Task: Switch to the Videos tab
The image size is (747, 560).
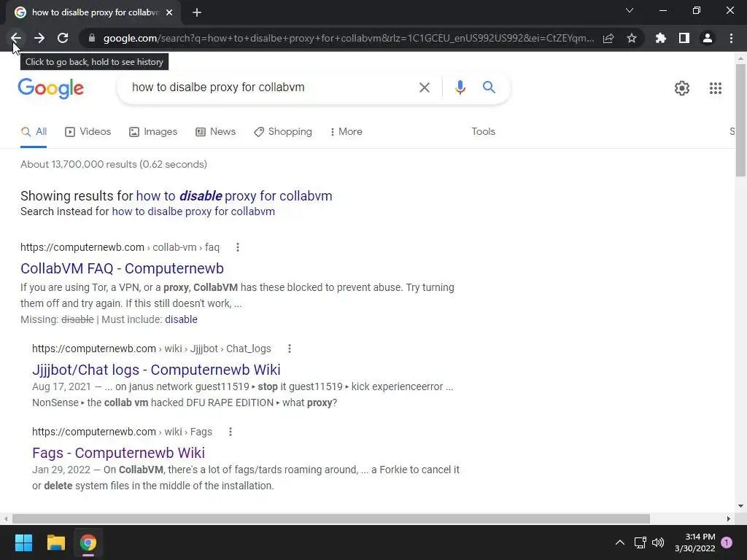Action: point(88,132)
